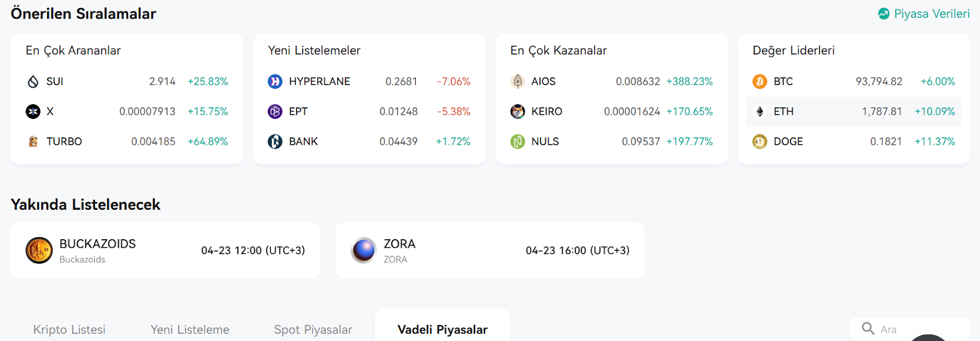Screen dimensions: 980x341
Task: Click the BANK token icon
Action: click(275, 142)
